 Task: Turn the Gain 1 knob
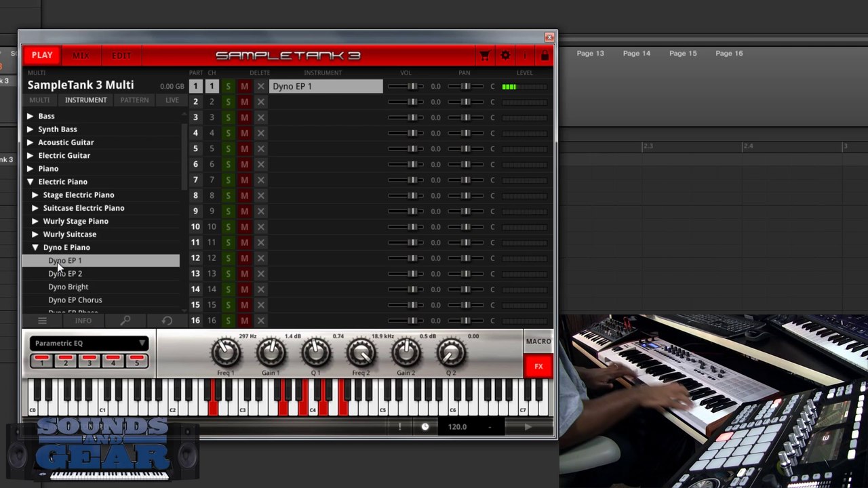coord(271,352)
